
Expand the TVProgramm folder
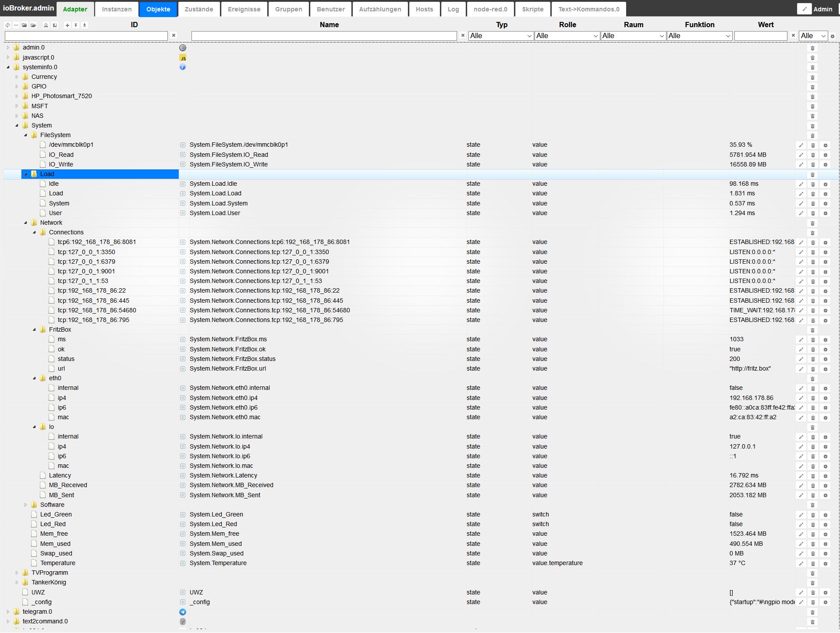pyautogui.click(x=17, y=573)
